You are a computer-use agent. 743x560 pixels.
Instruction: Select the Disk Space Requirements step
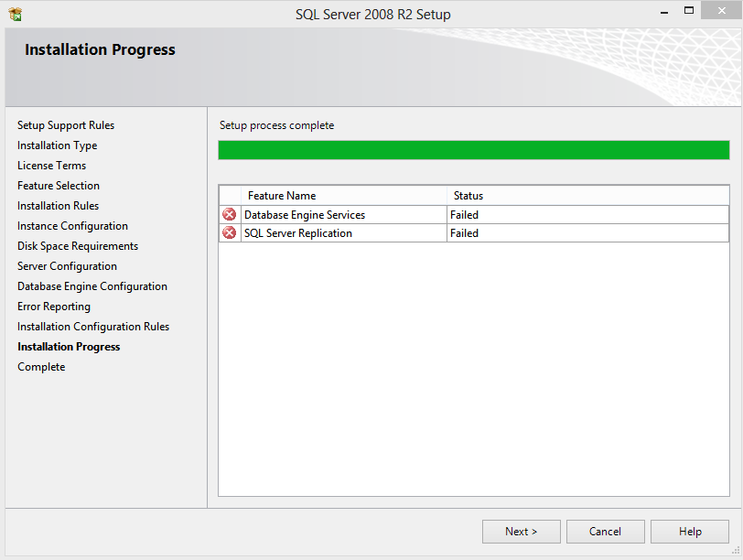78,246
